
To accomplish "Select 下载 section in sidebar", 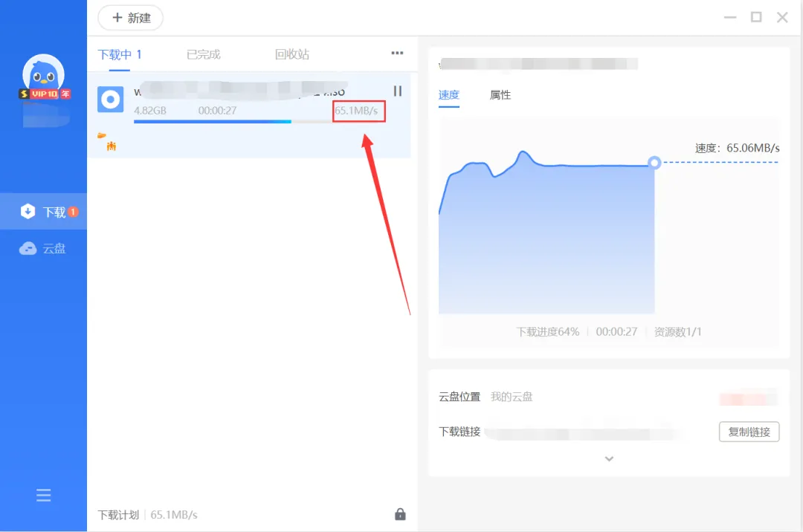I will [x=43, y=212].
